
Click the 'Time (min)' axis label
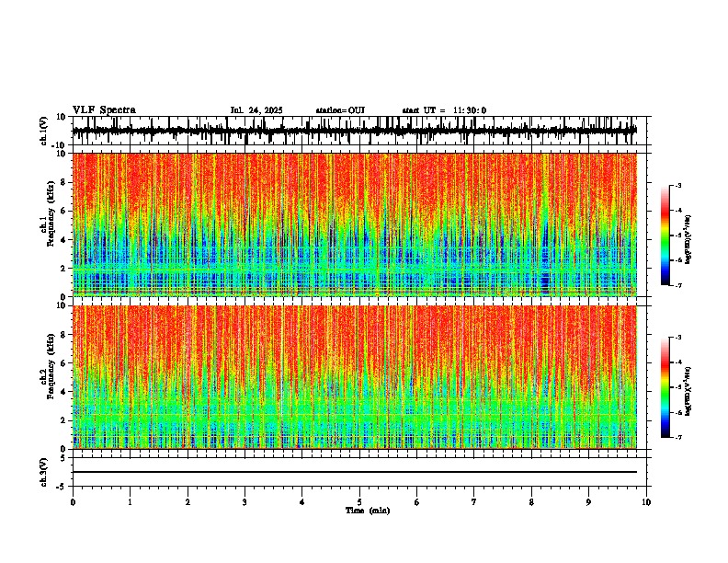point(368,511)
